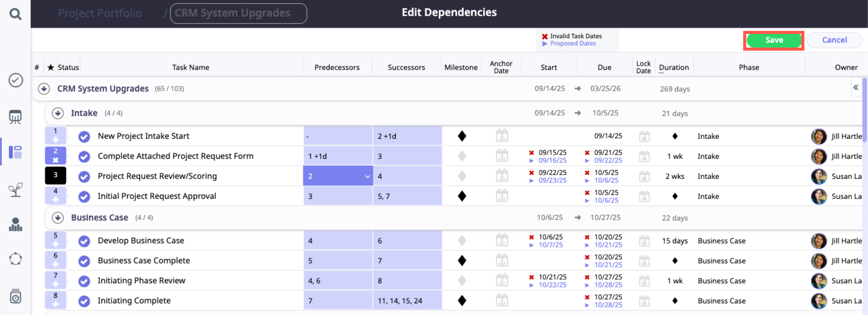Click the anchor date icon for New Project Intake Start

(x=502, y=136)
